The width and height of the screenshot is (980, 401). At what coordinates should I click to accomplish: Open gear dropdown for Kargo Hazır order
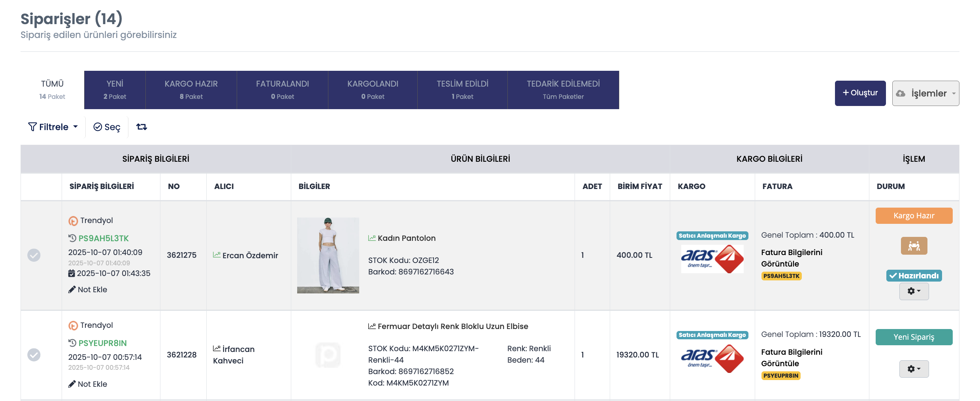coord(914,291)
